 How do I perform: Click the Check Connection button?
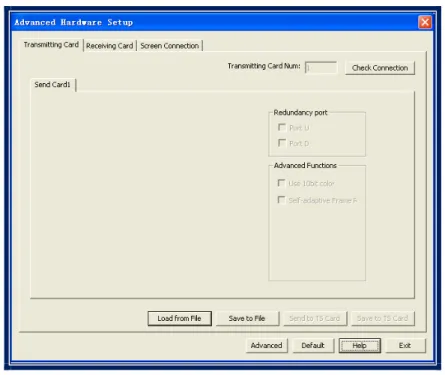pos(380,68)
